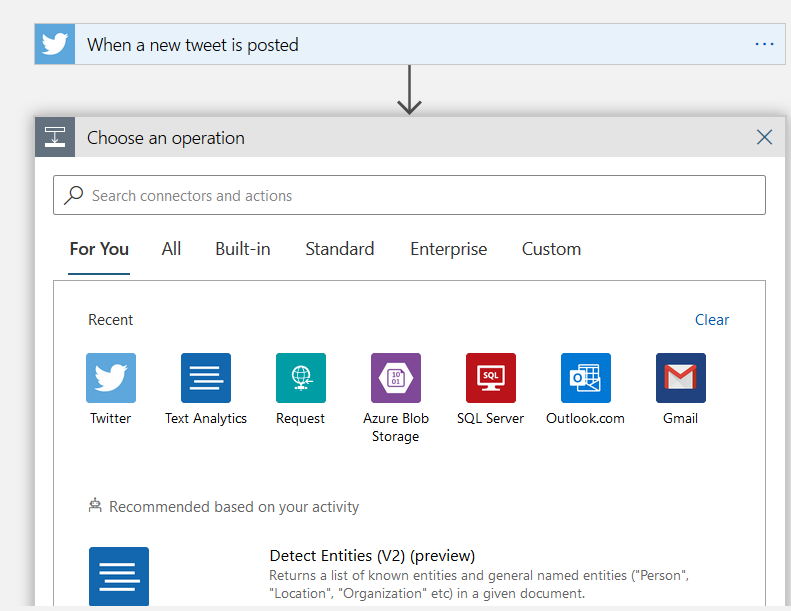Select the Twitter connector icon

(111, 378)
